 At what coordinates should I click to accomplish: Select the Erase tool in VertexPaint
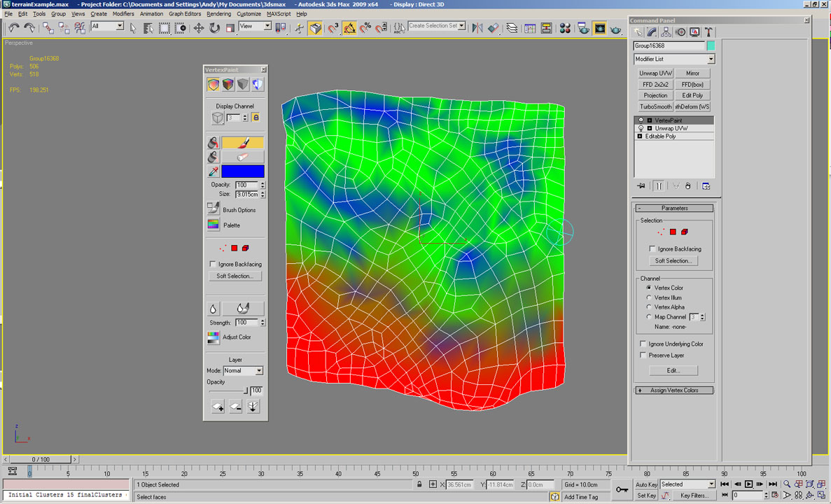click(x=242, y=157)
